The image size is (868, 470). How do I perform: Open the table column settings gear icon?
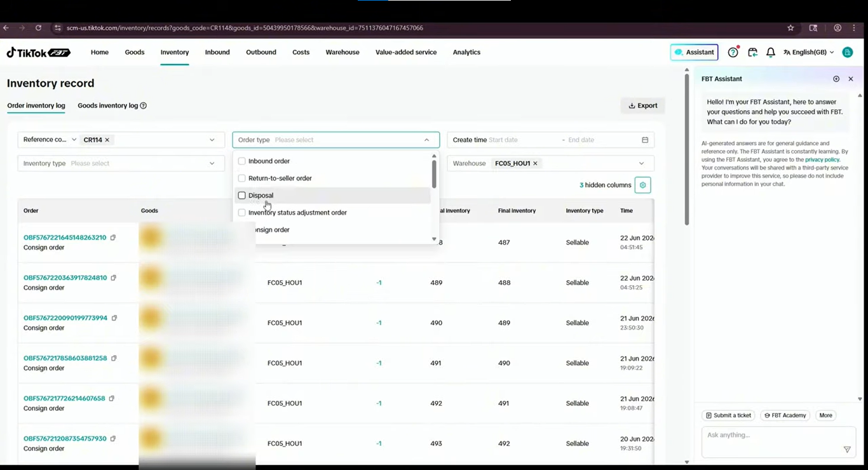tap(642, 185)
